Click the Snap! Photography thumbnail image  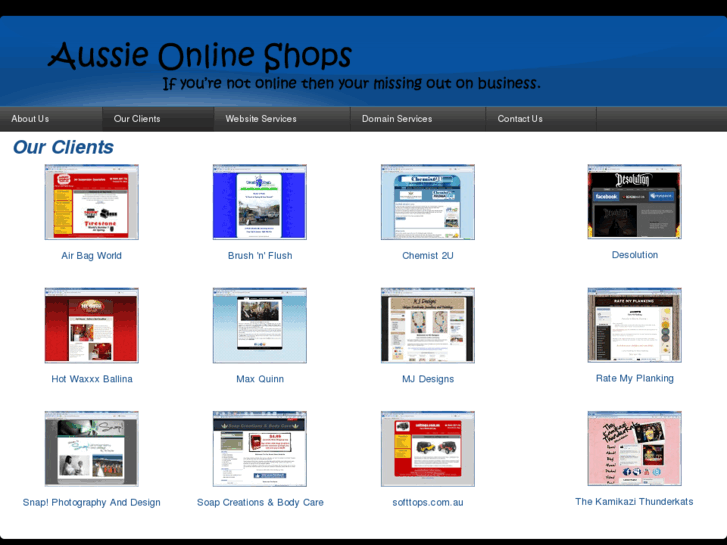91,449
